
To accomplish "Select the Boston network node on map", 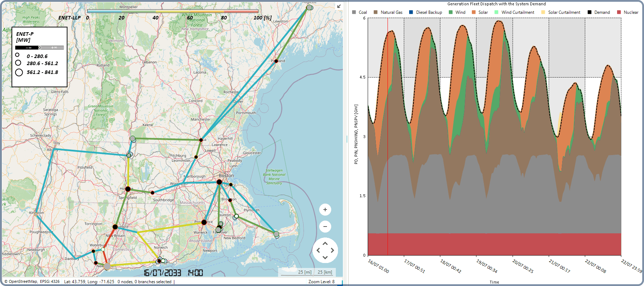I will point(219,182).
